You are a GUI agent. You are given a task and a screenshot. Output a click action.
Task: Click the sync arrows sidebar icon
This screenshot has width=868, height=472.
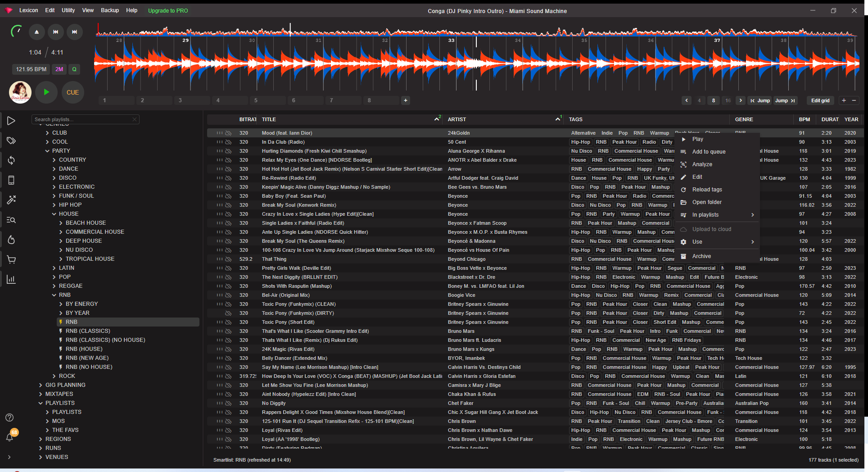(11, 160)
